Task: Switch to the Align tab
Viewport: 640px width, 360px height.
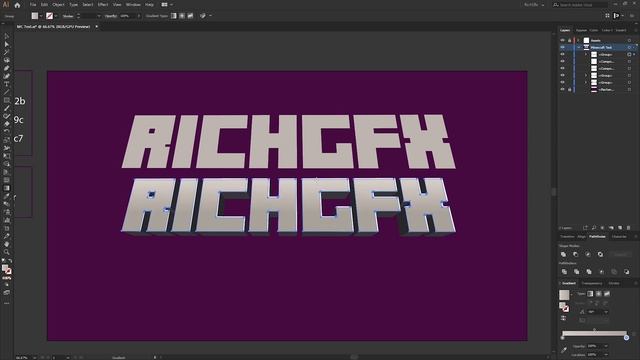Action: pyautogui.click(x=581, y=237)
